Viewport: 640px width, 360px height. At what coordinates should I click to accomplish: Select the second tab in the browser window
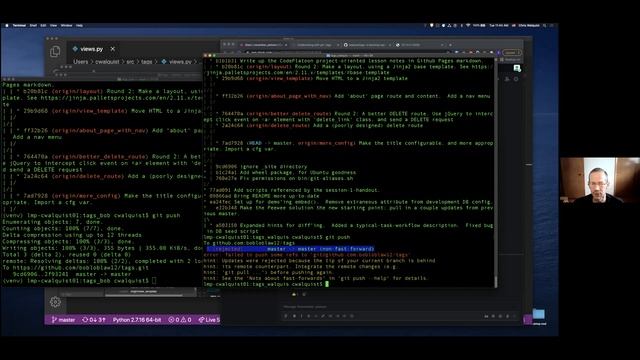[x=315, y=45]
